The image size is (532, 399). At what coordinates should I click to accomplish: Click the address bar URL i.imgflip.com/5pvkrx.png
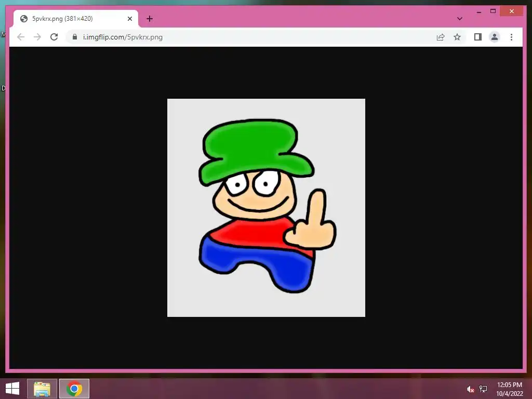point(123,37)
